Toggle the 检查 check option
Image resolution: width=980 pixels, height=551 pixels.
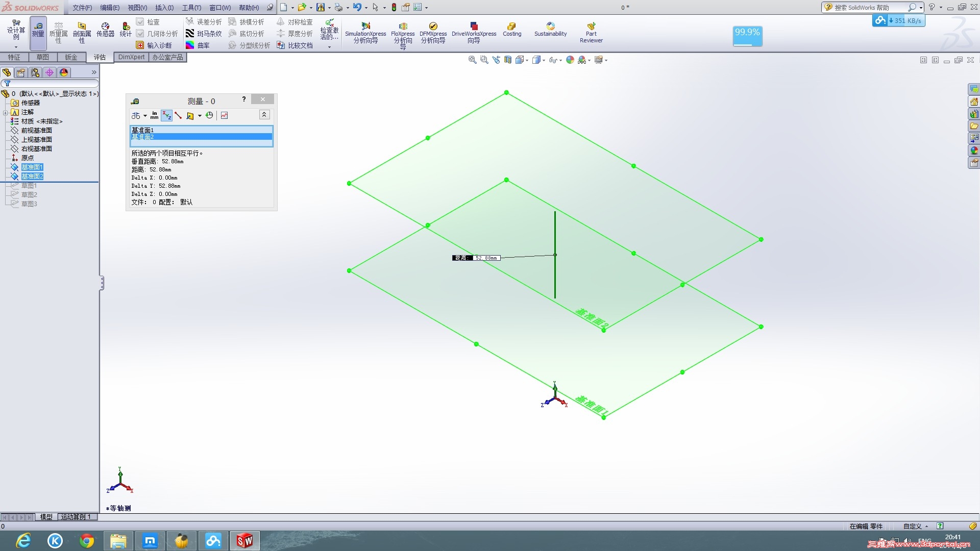point(140,22)
